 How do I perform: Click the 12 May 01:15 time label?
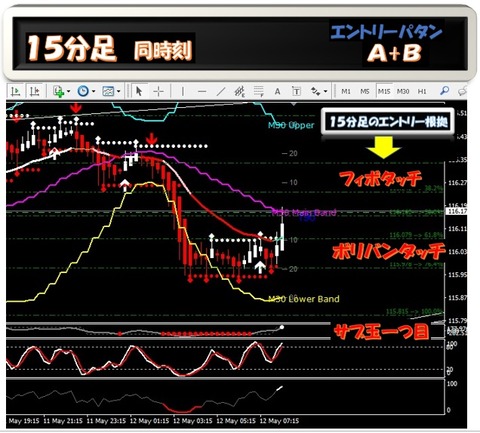[149, 421]
